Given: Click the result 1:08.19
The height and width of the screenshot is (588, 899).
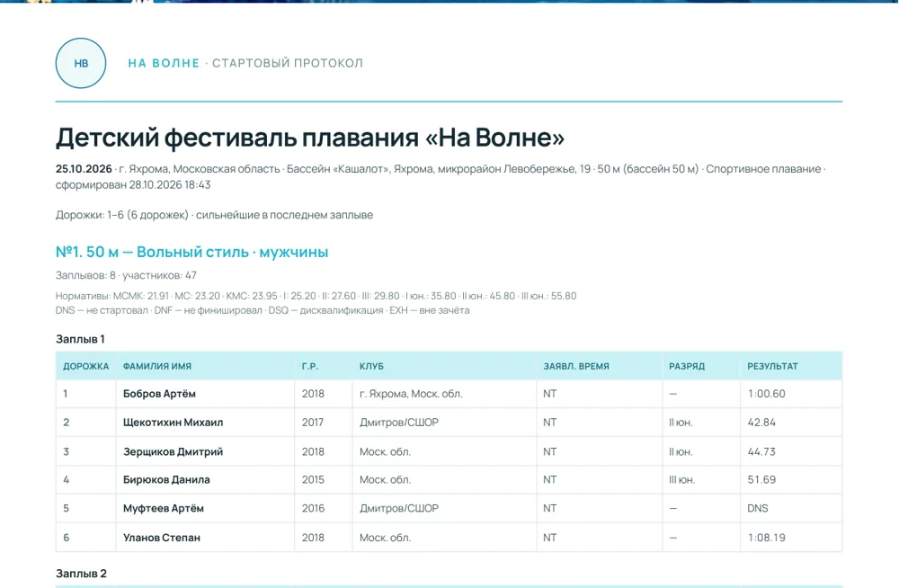Looking at the screenshot, I should tap(767, 538).
